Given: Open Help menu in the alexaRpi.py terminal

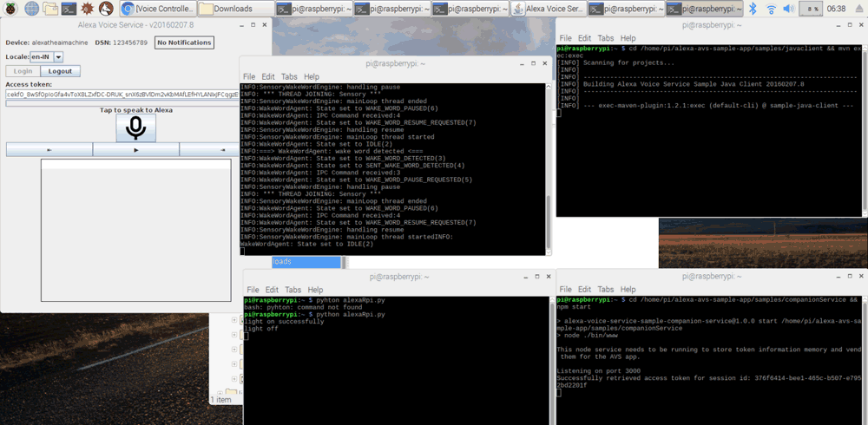Looking at the screenshot, I should pyautogui.click(x=316, y=290).
